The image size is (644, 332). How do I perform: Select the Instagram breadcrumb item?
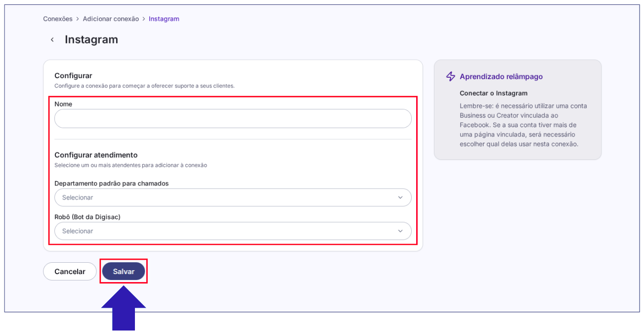(164, 19)
